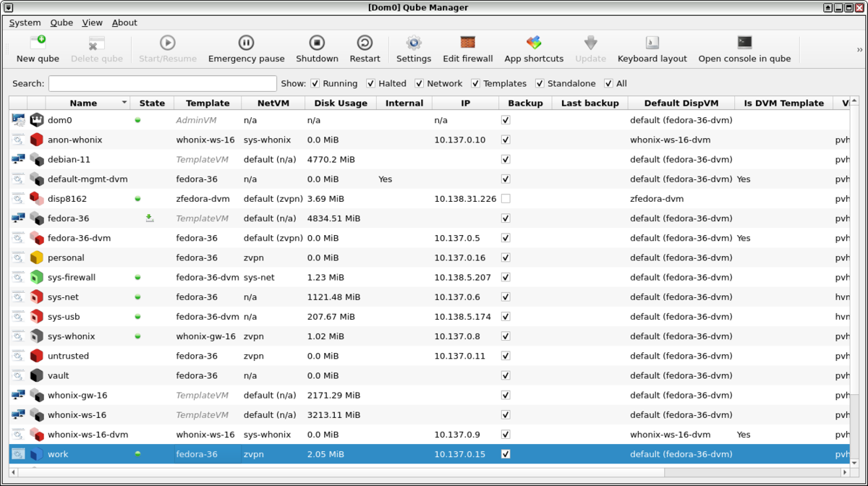Click the gray sys-whonix qube icon
This screenshot has height=486, width=868.
tap(37, 336)
